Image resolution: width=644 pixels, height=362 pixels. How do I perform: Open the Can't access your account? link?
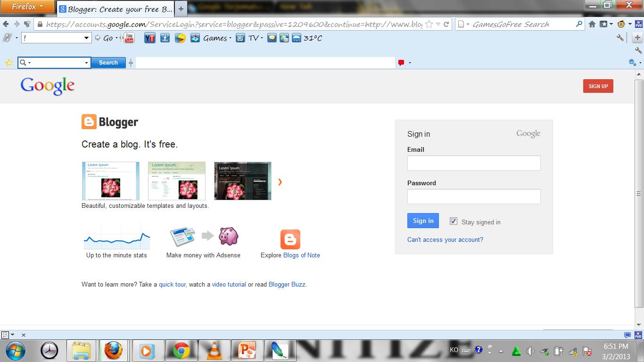(445, 239)
